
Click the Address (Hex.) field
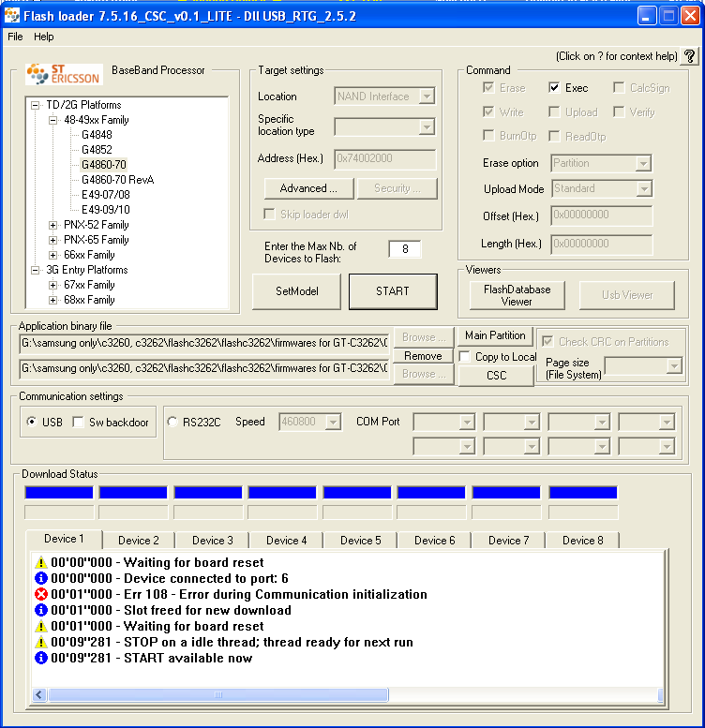point(385,158)
